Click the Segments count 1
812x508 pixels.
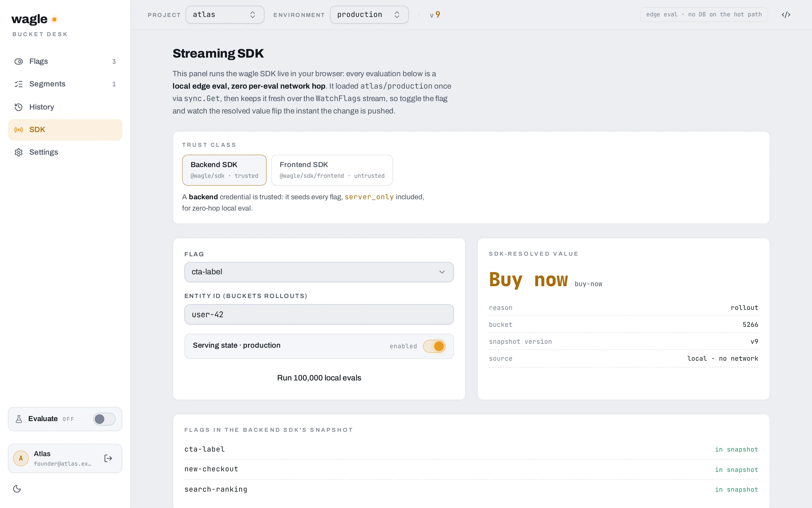pyautogui.click(x=114, y=84)
